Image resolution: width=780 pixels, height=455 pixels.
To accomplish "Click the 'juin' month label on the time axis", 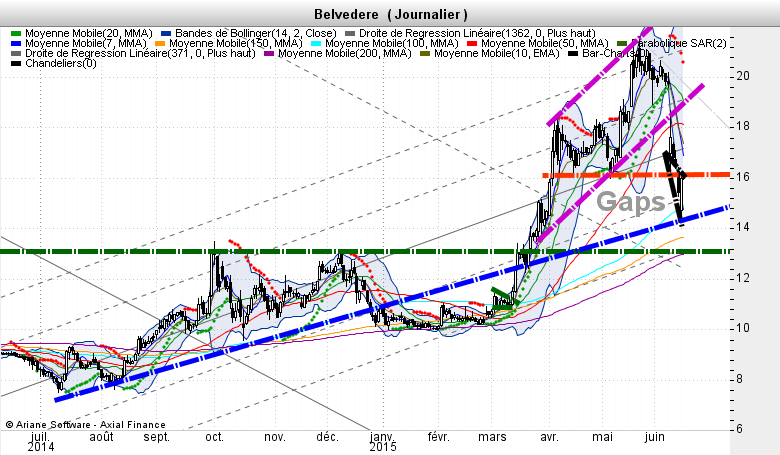I will (x=655, y=437).
